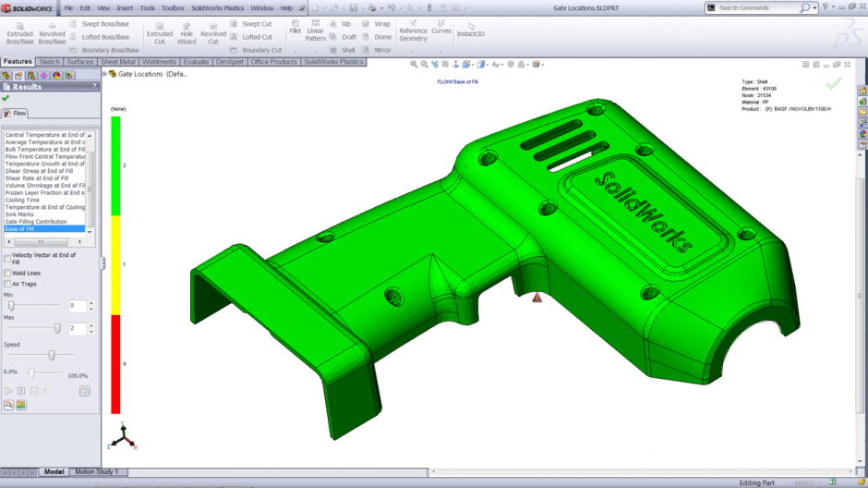Open the Search Commands dropdown arrow
This screenshot has height=488, width=868.
point(814,7)
